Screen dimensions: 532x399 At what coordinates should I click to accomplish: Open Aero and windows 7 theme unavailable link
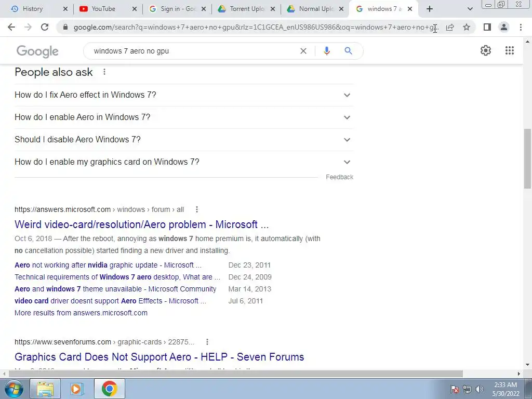(115, 289)
